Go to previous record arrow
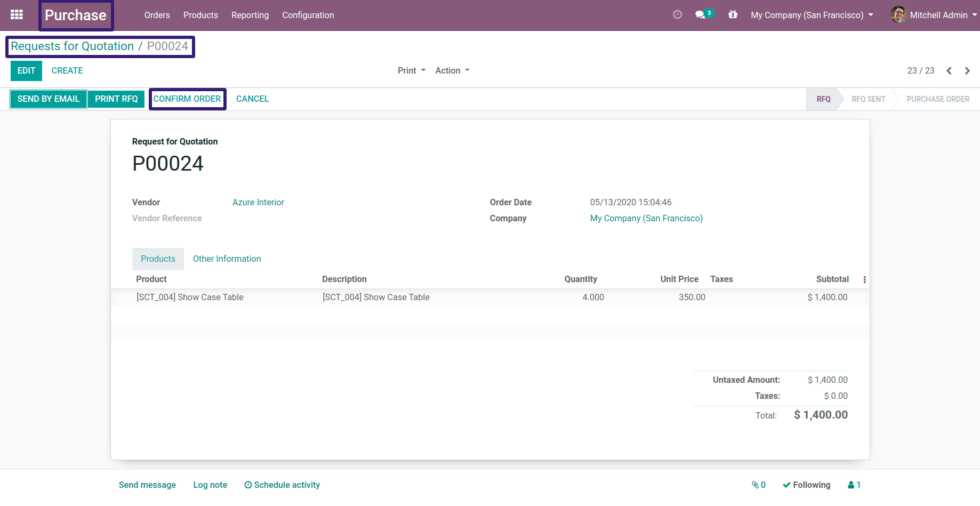 [x=949, y=71]
